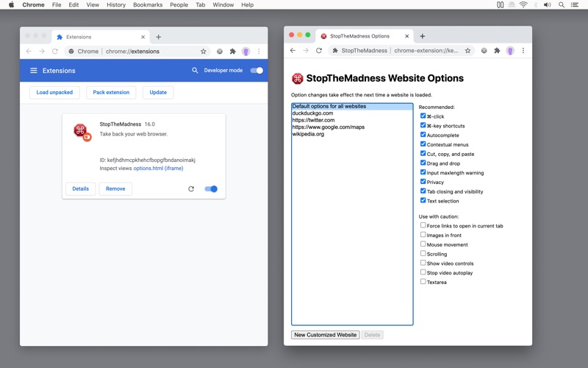Reload the StopTheMadness extension using the circular arrow

tap(191, 189)
